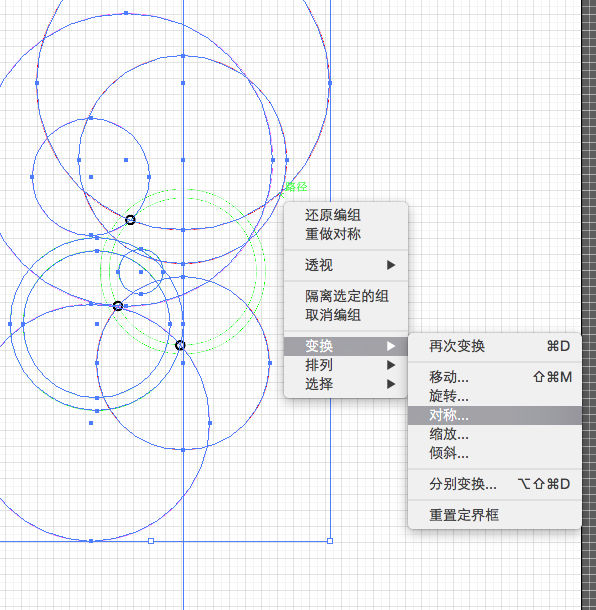The width and height of the screenshot is (596, 610).
Task: Click bottom-middle bounding box handle
Action: 151,541
